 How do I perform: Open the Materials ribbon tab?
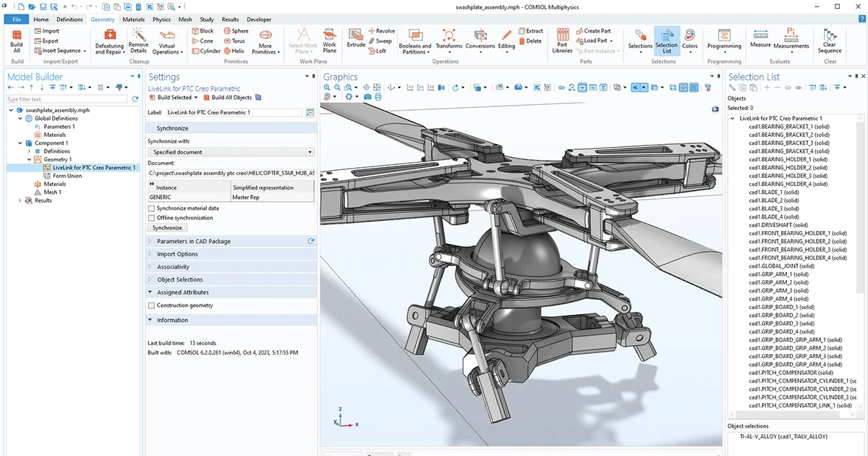(x=133, y=19)
